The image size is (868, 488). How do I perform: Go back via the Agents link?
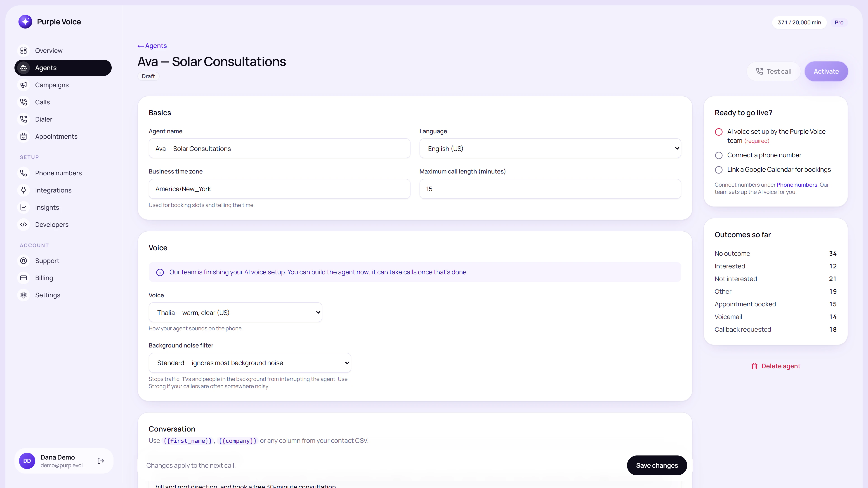point(152,45)
